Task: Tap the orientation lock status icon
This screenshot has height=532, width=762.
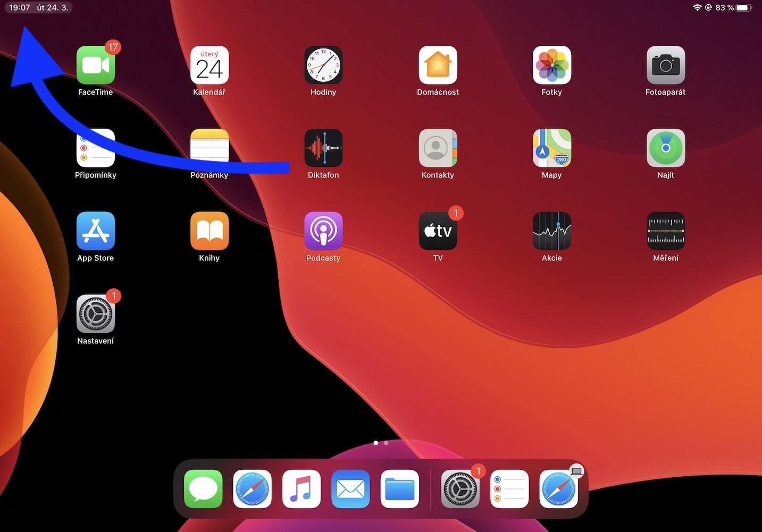Action: pyautogui.click(x=708, y=7)
